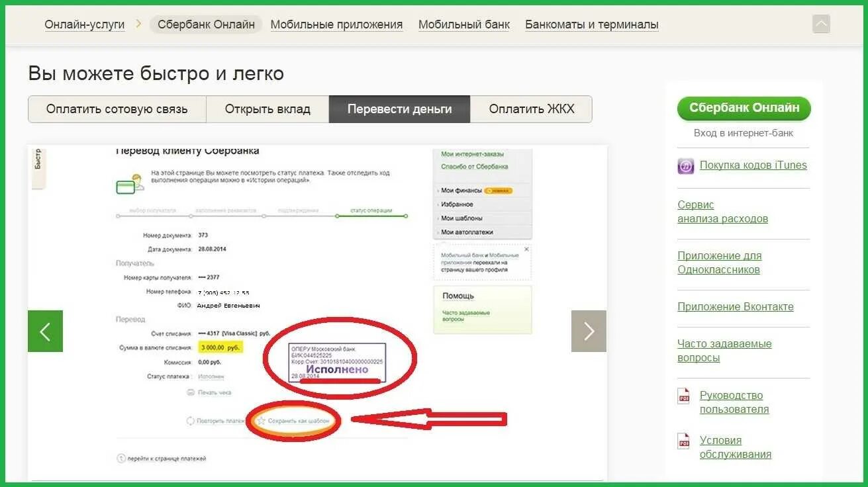The width and height of the screenshot is (868, 487).
Task: Click the Исполнен payment status link
Action: [211, 376]
